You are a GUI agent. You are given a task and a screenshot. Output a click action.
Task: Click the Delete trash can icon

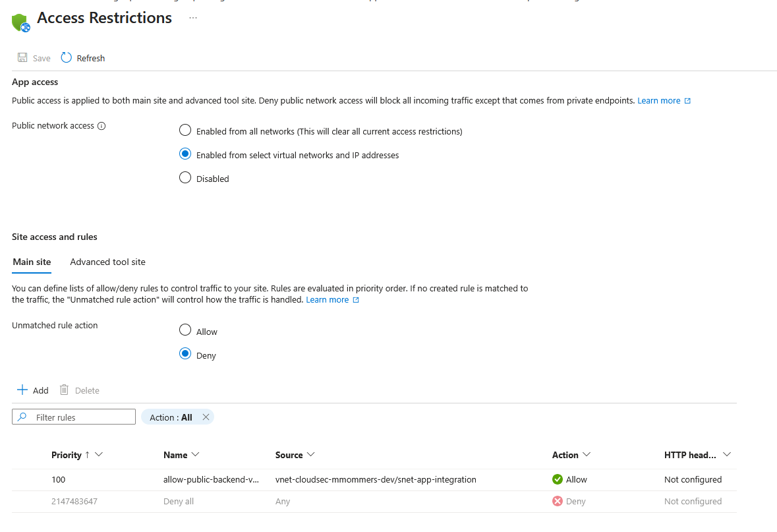click(64, 390)
